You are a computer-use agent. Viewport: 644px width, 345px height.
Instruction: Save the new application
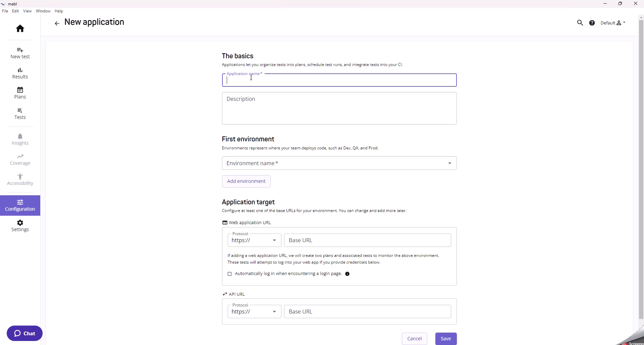pyautogui.click(x=446, y=339)
